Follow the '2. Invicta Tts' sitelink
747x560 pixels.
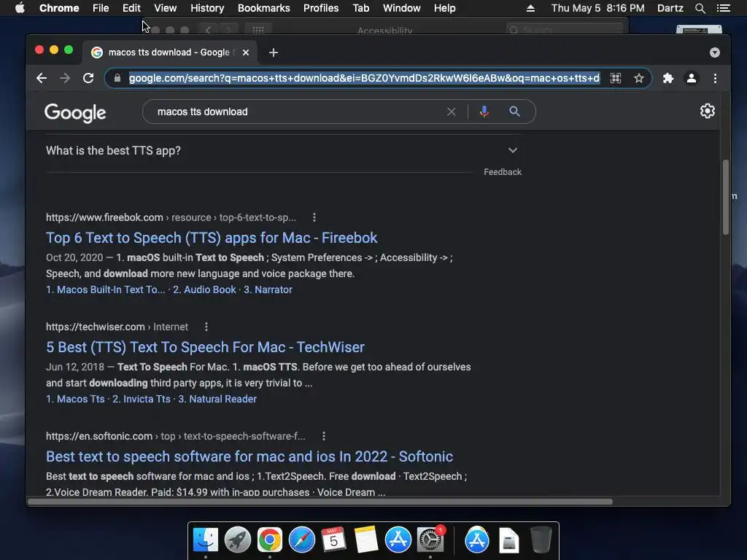(x=141, y=399)
